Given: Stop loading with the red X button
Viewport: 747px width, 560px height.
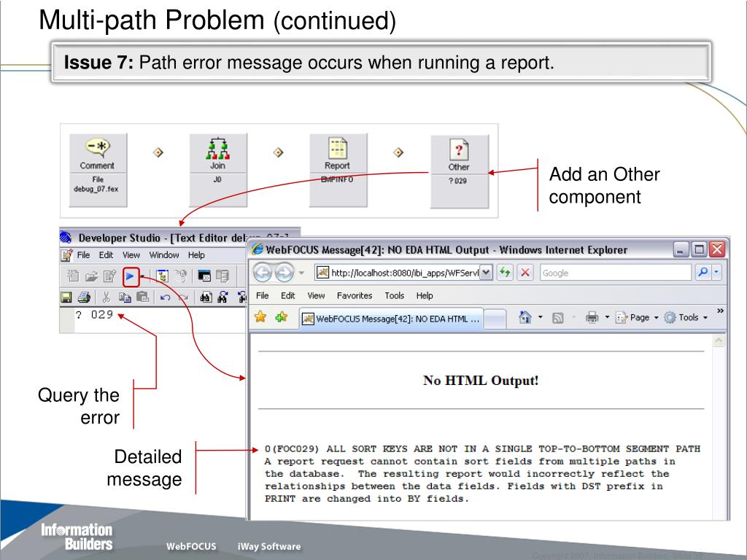Looking at the screenshot, I should point(525,273).
